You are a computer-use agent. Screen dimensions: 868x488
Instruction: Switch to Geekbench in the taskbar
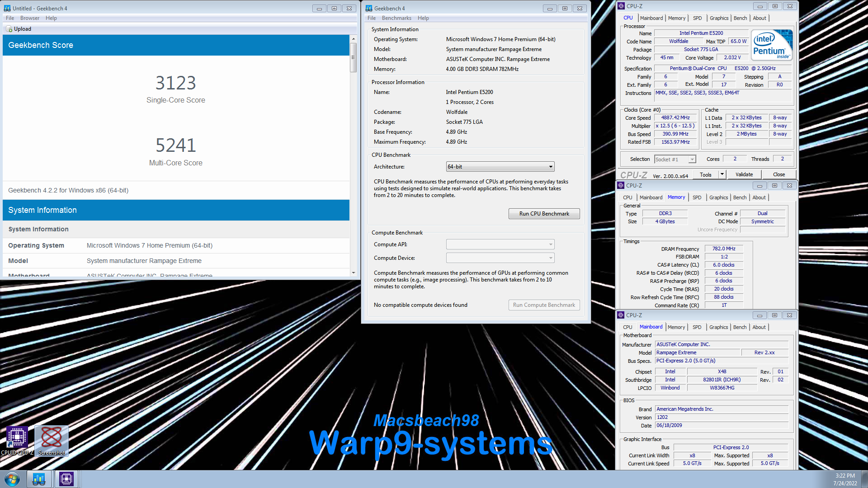(39, 479)
